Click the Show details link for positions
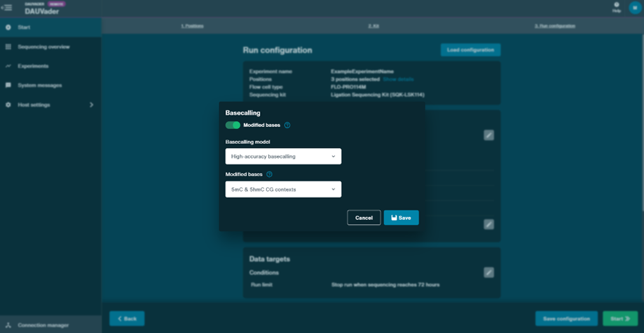Screen dimensions: 644x333 pos(398,79)
